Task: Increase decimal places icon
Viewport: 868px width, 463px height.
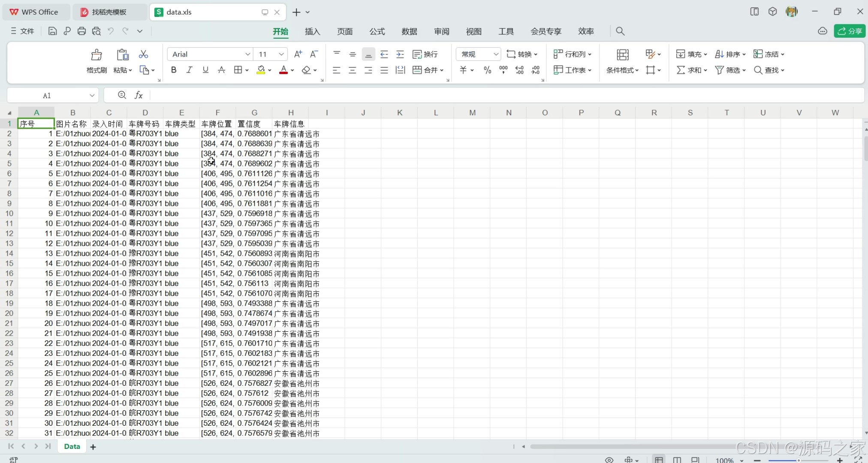Action: pyautogui.click(x=519, y=70)
